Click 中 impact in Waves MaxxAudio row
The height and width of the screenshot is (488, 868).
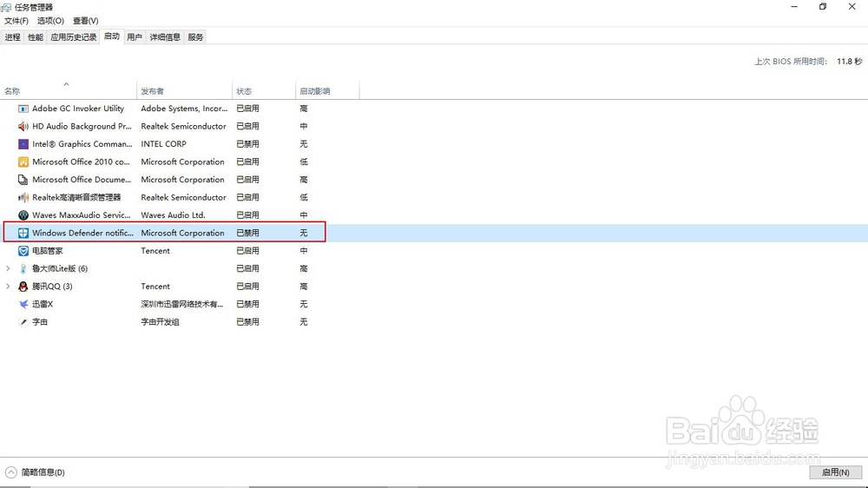[x=304, y=215]
